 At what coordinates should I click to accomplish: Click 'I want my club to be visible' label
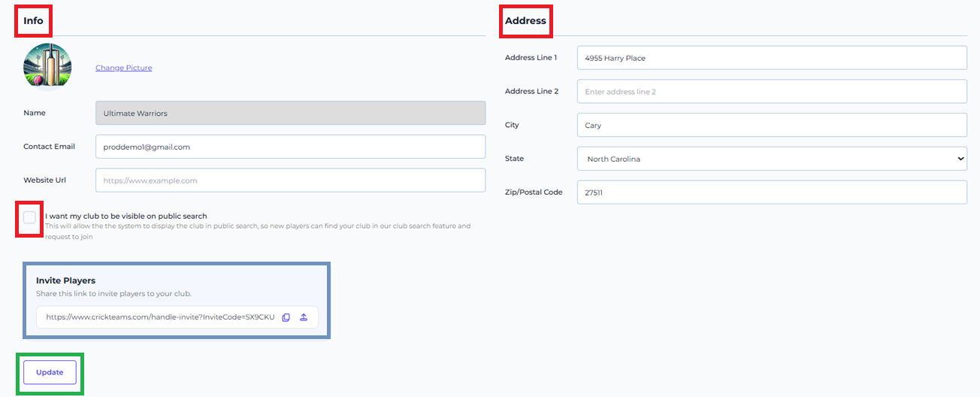tap(126, 216)
